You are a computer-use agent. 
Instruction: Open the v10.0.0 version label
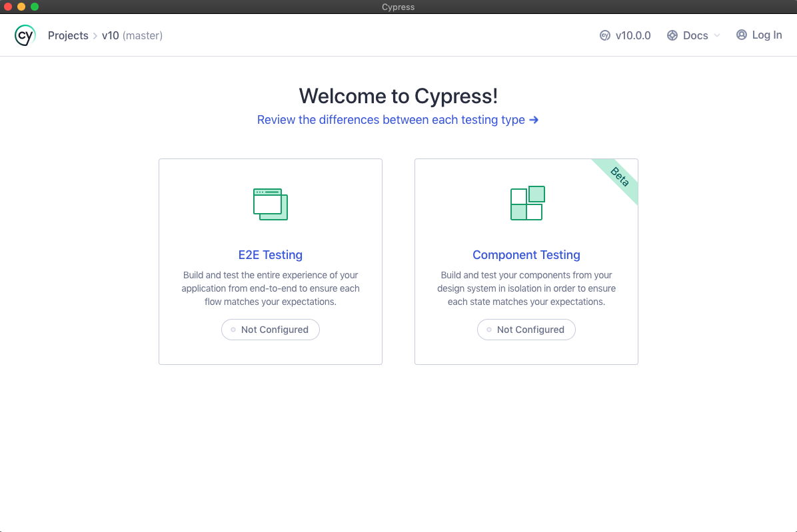pyautogui.click(x=633, y=35)
